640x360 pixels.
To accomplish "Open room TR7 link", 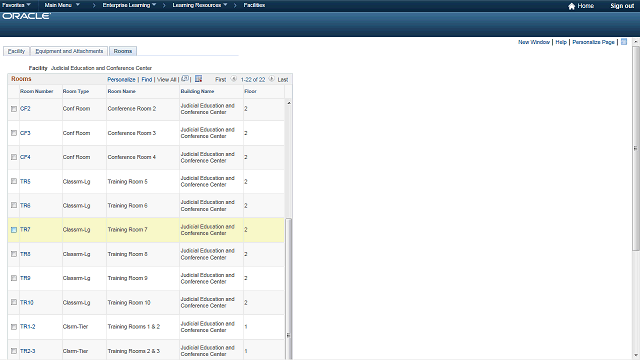I will click(25, 230).
